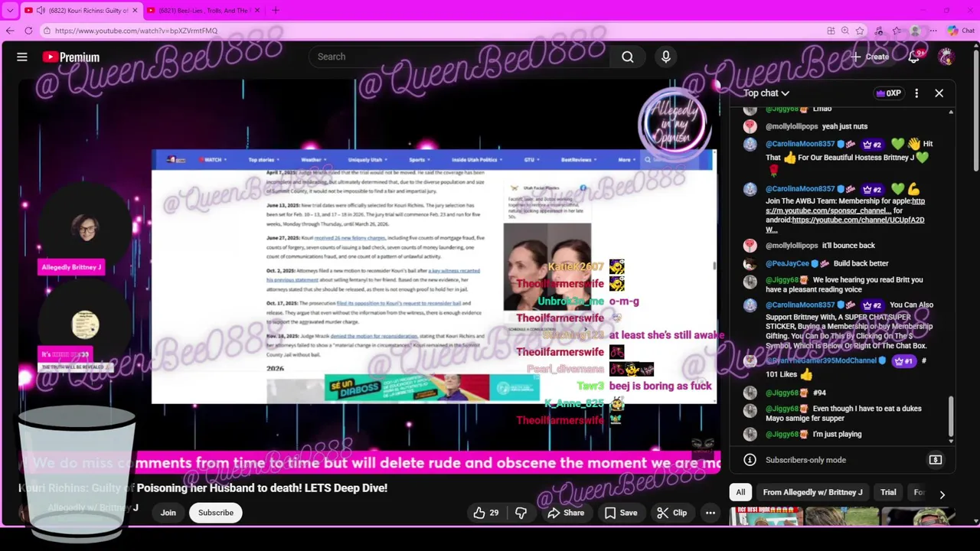Open the tab actions dropdown
980x551 pixels.
pos(10,11)
